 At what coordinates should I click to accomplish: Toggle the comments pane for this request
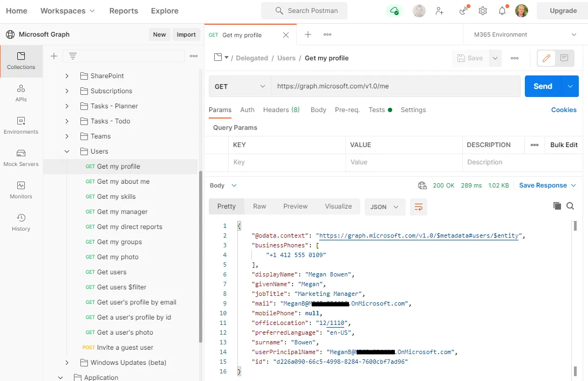tap(563, 58)
